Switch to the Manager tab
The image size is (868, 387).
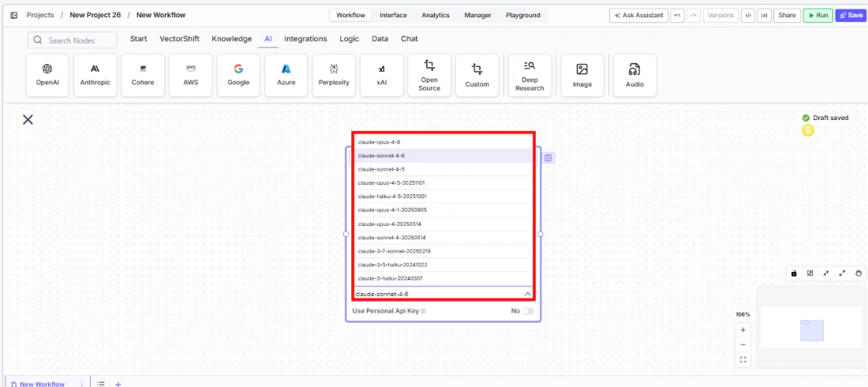(477, 16)
